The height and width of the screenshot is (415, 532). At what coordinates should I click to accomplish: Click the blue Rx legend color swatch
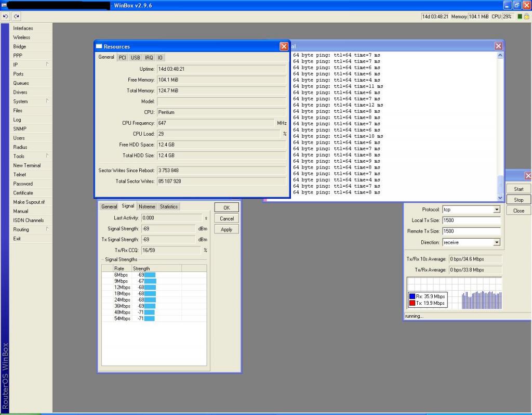[x=413, y=296]
